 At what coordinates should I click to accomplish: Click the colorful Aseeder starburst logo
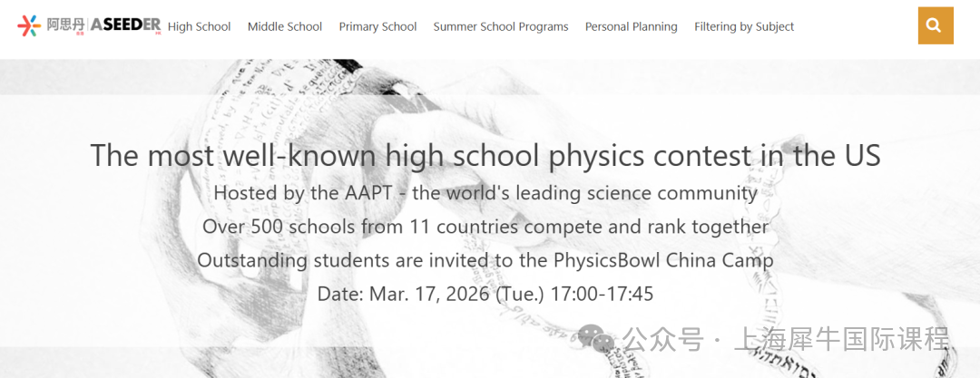point(29,25)
